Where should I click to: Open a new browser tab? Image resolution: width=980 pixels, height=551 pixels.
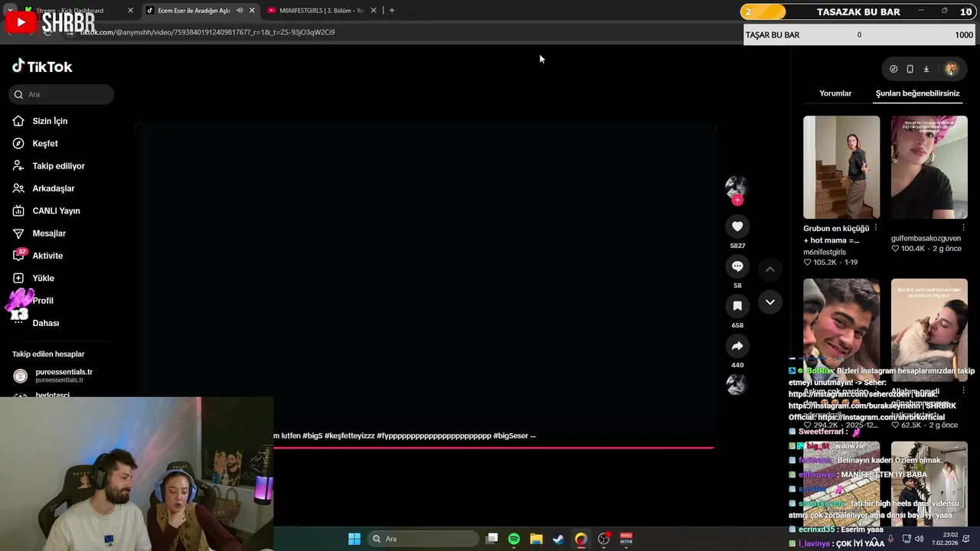[x=392, y=10]
